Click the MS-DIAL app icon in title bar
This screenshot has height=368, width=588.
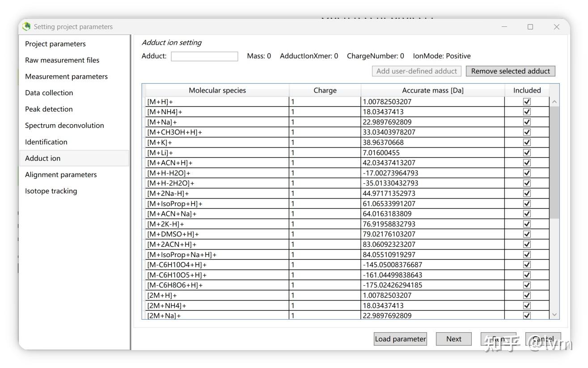tap(27, 27)
